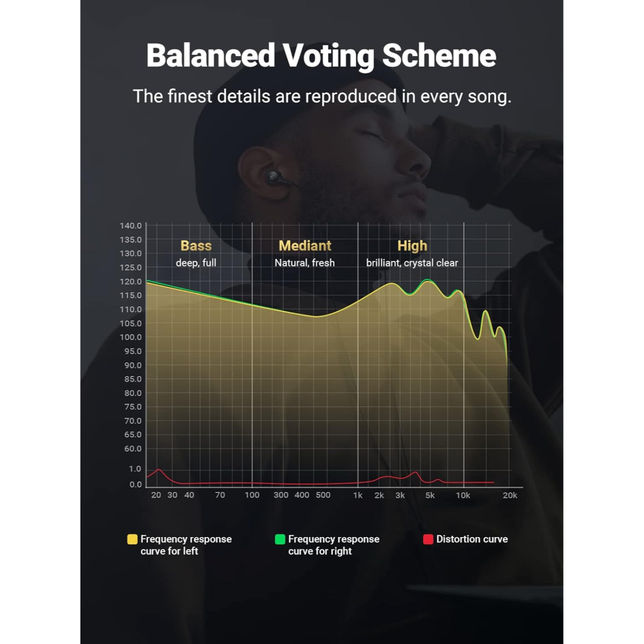Click the red distortion peak near 20 Hz

(x=158, y=470)
